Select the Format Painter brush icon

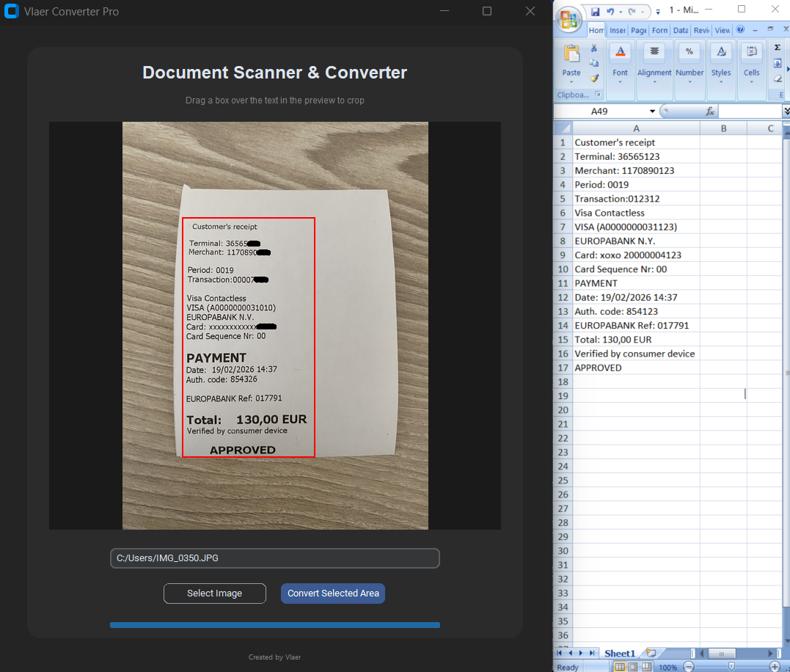[593, 78]
